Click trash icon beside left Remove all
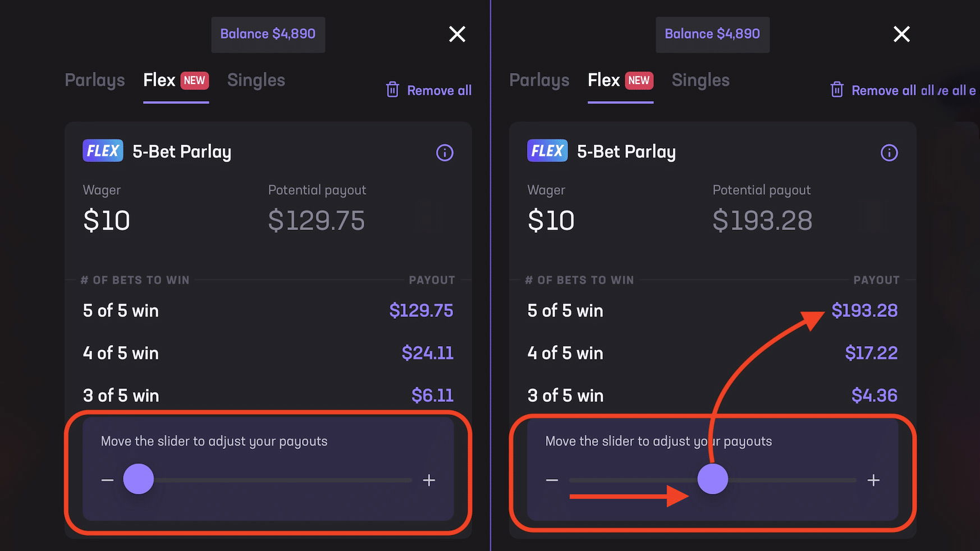980x551 pixels. point(392,90)
